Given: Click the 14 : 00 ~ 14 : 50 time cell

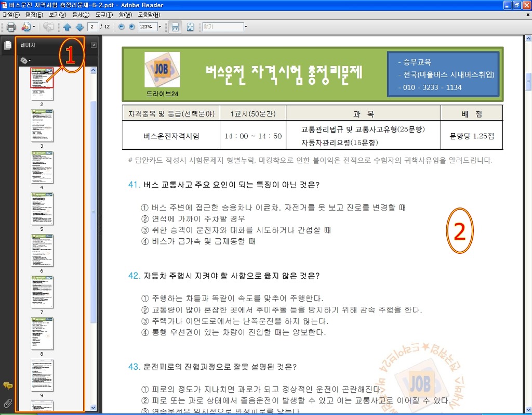Looking at the screenshot, I should tap(253, 136).
